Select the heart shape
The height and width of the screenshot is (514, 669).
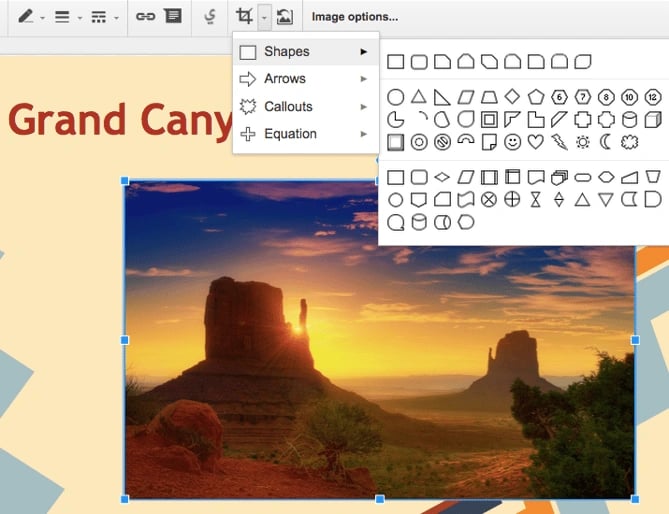(535, 142)
